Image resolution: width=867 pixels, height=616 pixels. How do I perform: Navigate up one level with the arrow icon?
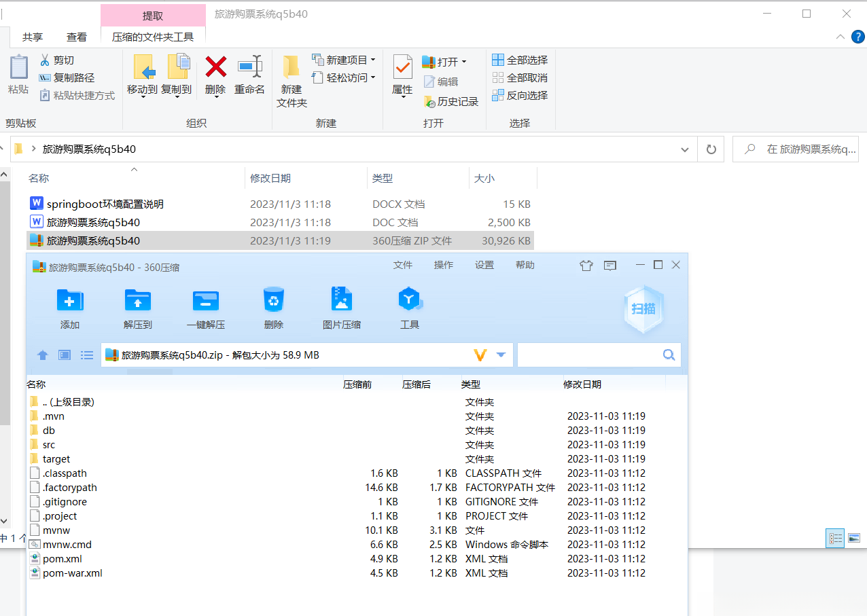click(42, 355)
